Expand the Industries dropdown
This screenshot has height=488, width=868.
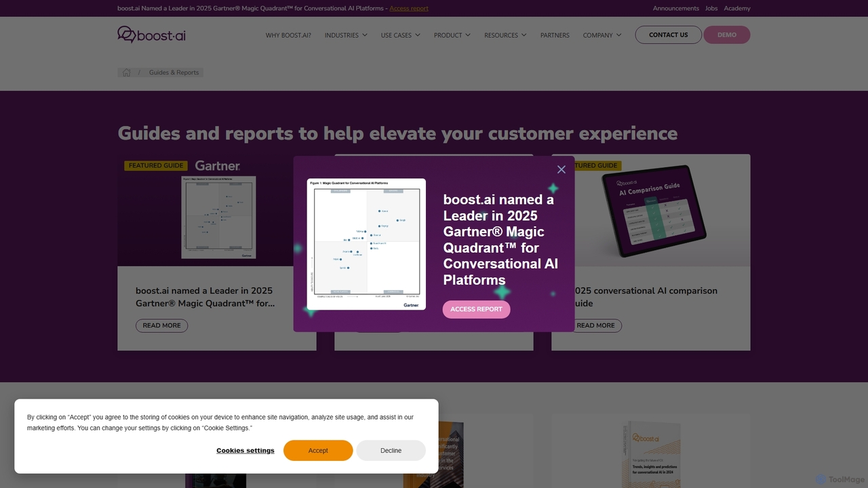point(346,35)
